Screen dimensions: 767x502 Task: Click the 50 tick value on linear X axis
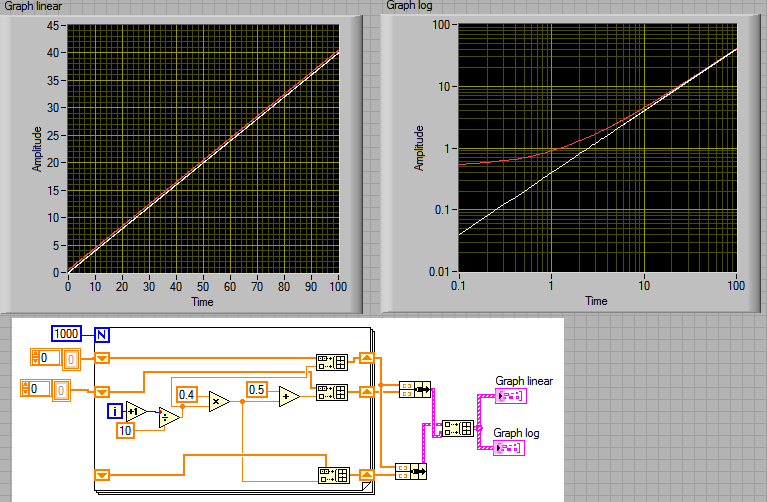[203, 287]
